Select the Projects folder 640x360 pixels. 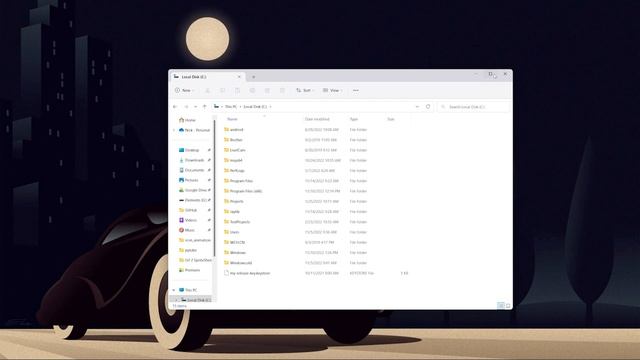234,201
